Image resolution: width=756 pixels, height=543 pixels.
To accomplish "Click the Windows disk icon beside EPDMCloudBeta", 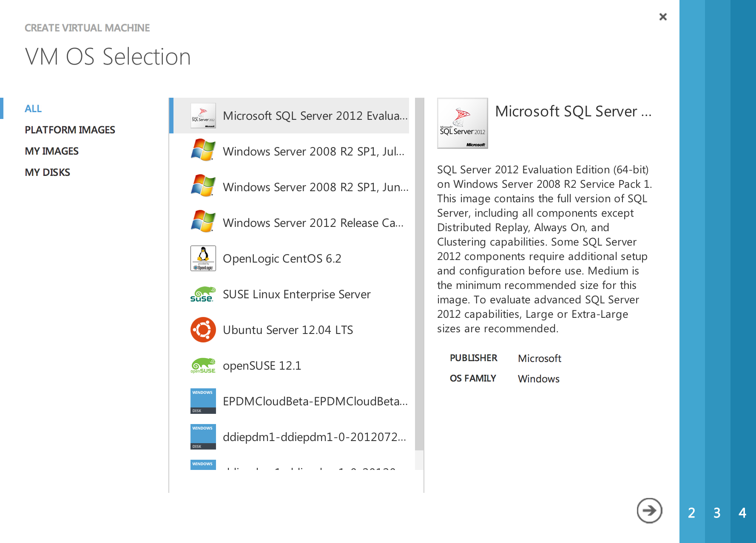I will [203, 401].
